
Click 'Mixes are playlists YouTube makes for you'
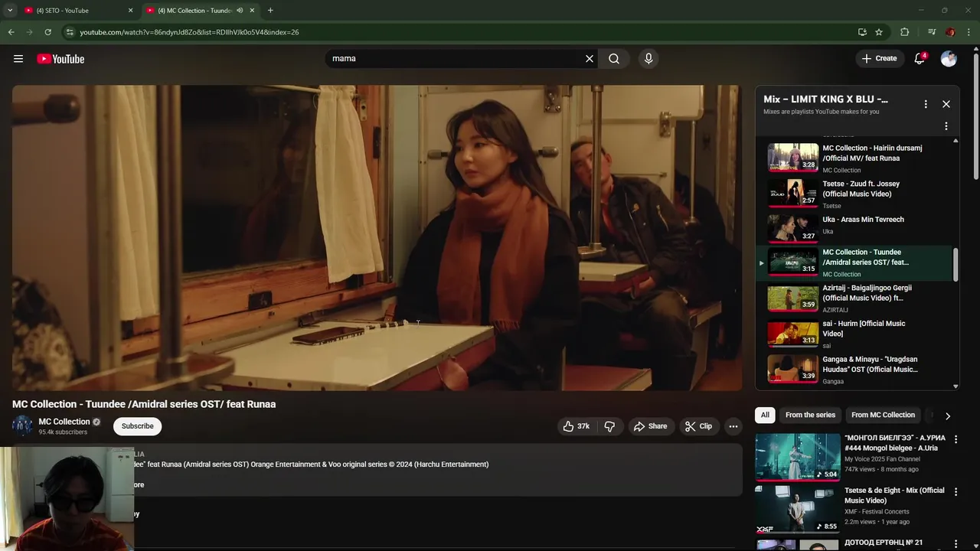tap(821, 112)
